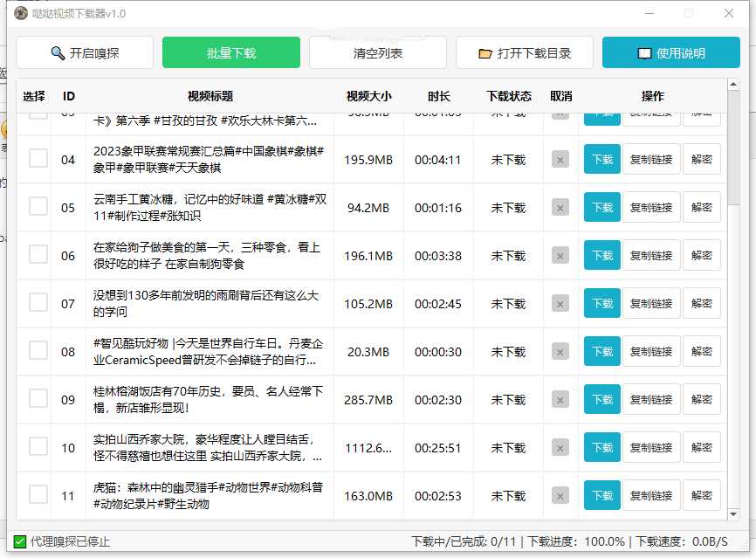Image resolution: width=756 pixels, height=558 pixels.
Task: Check the selection checkbox for row 04
Action: (38, 159)
